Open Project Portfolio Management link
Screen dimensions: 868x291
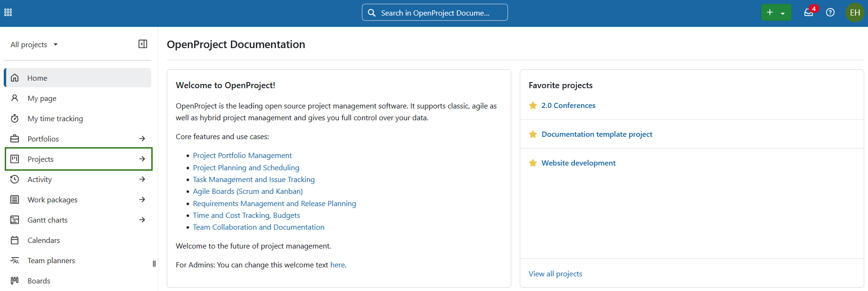pyautogui.click(x=242, y=156)
